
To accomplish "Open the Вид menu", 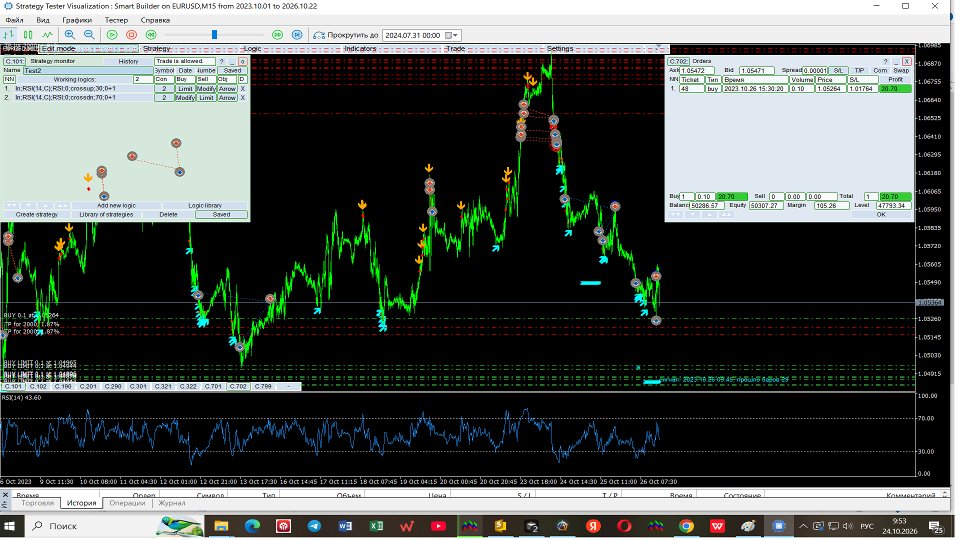I will pos(43,20).
